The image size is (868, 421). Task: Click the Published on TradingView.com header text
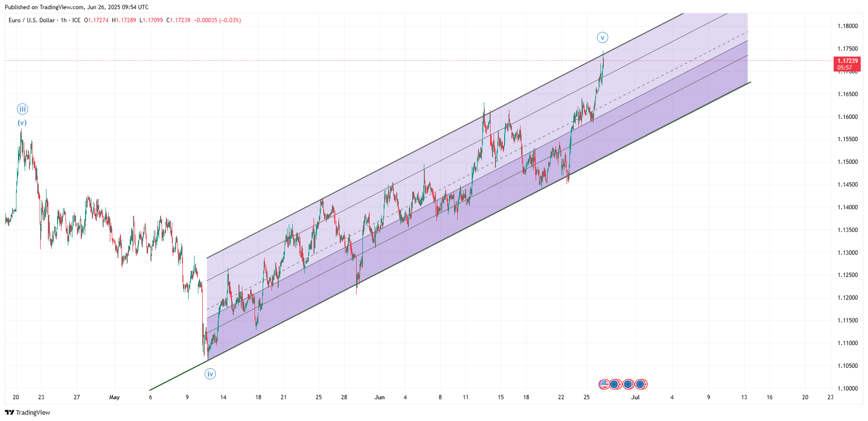[76, 7]
